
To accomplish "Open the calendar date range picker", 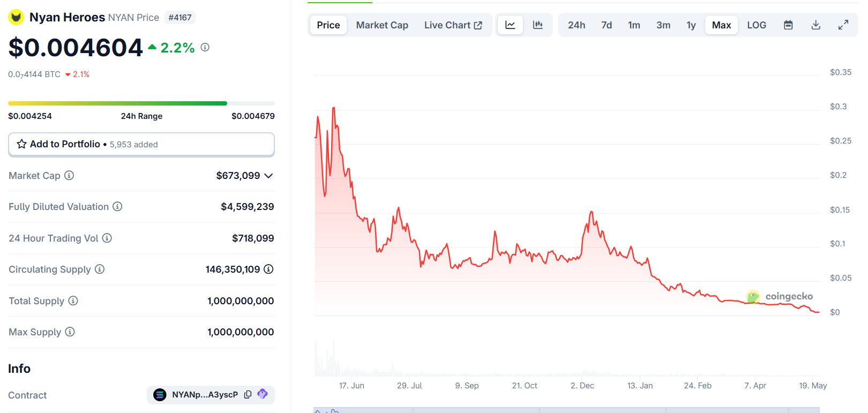I will click(x=788, y=25).
